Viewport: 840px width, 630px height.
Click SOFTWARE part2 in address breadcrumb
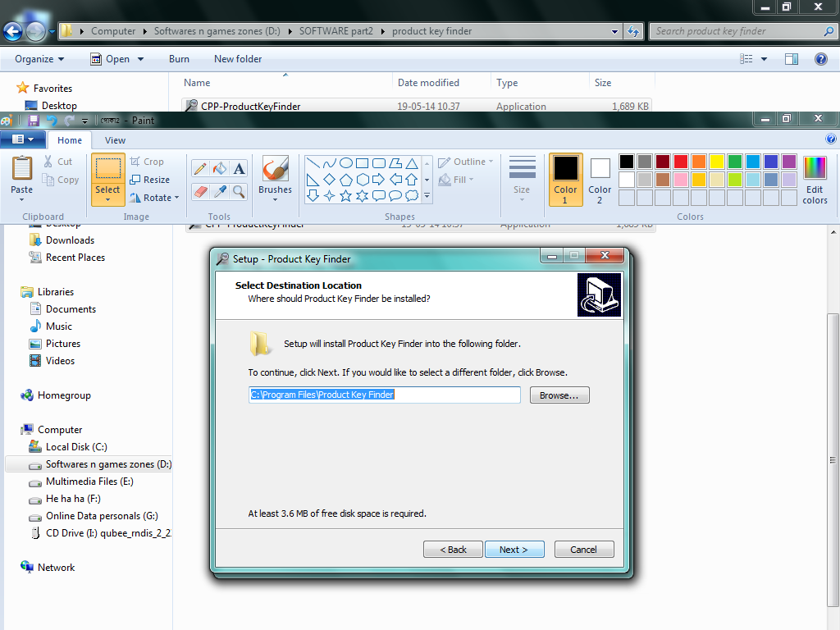pyautogui.click(x=336, y=31)
